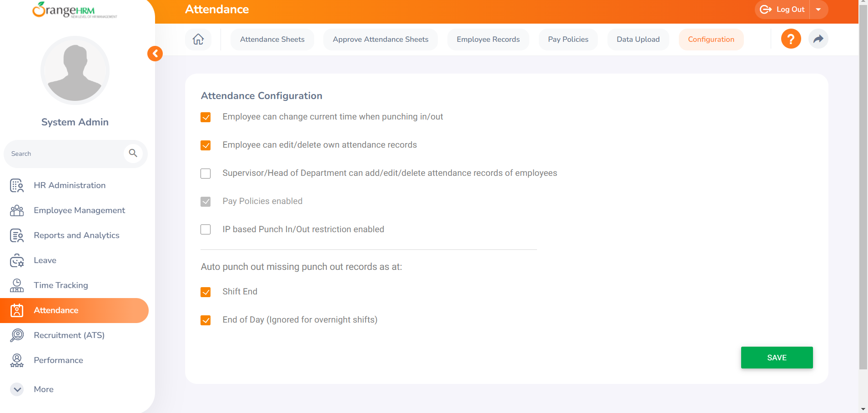Click the Leave module icon
The image size is (868, 413).
(17, 260)
